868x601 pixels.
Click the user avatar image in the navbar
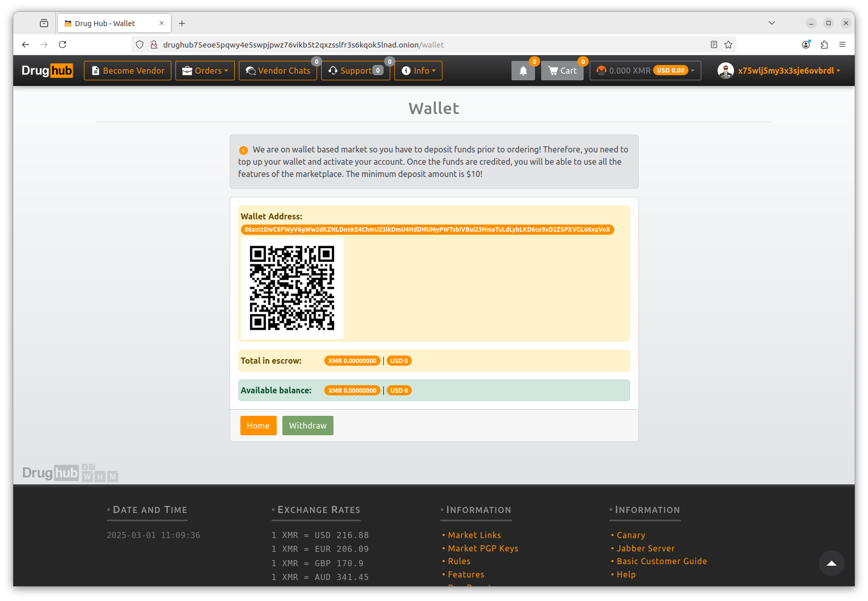tap(725, 70)
